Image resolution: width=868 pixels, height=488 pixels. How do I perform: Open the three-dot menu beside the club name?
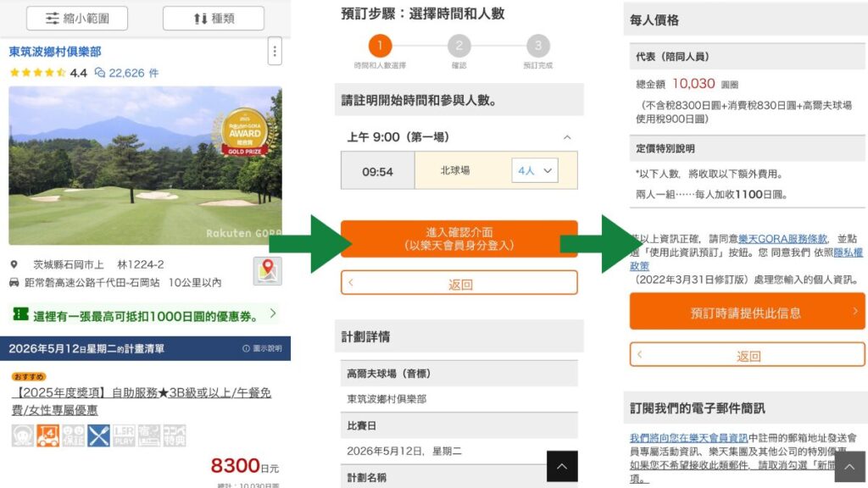[x=274, y=52]
